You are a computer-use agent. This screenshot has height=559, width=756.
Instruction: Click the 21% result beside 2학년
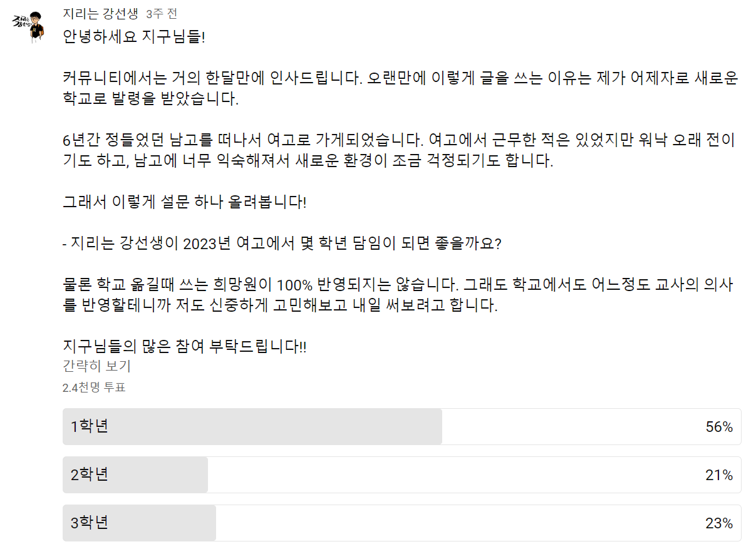pyautogui.click(x=720, y=474)
